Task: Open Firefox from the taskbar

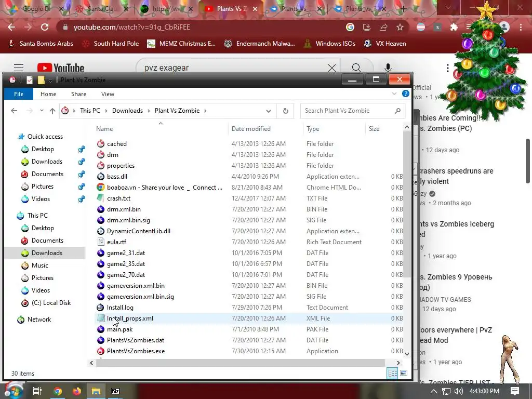Action: point(77,391)
